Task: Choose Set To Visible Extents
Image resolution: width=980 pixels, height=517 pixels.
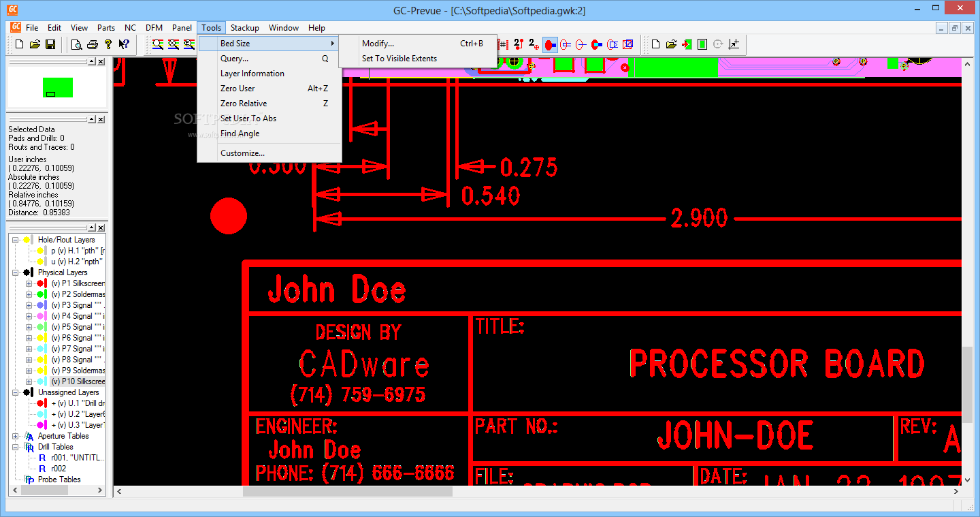Action: (418, 59)
